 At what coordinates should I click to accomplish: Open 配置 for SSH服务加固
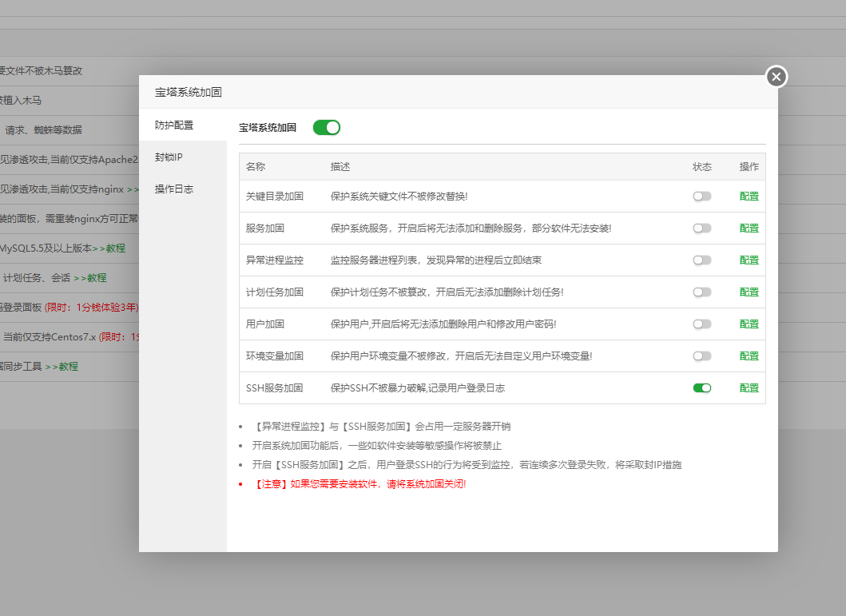point(749,387)
